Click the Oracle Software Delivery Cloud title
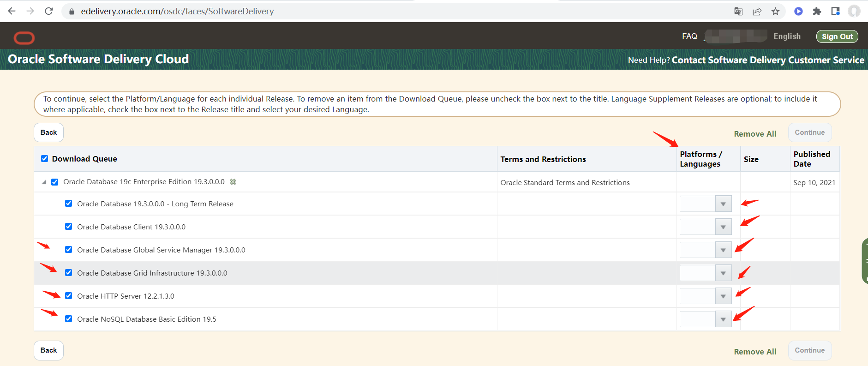868x366 pixels. point(98,59)
